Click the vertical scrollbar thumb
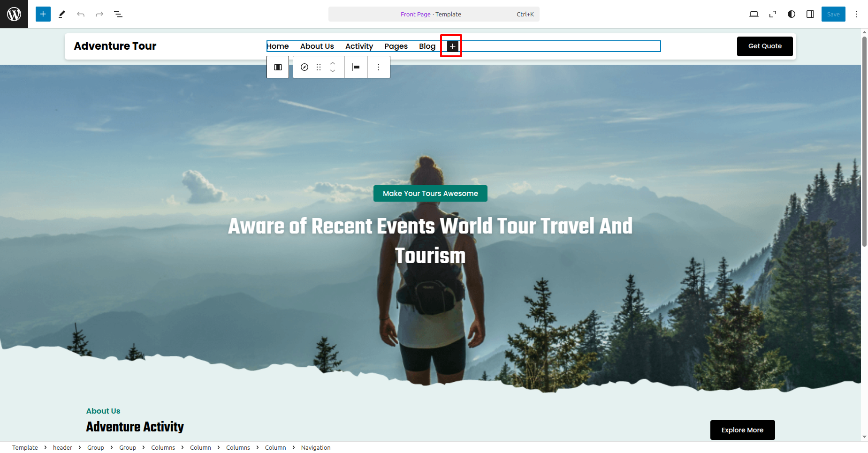 click(x=864, y=142)
